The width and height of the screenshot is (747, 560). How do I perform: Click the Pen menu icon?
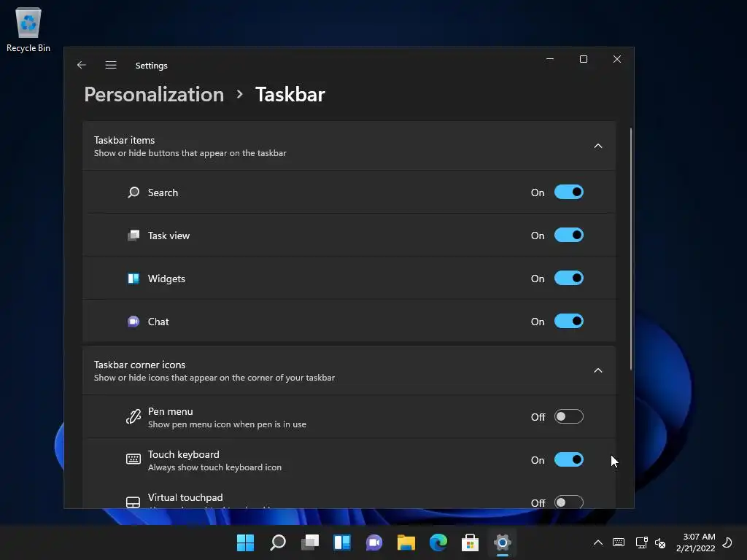(x=133, y=416)
